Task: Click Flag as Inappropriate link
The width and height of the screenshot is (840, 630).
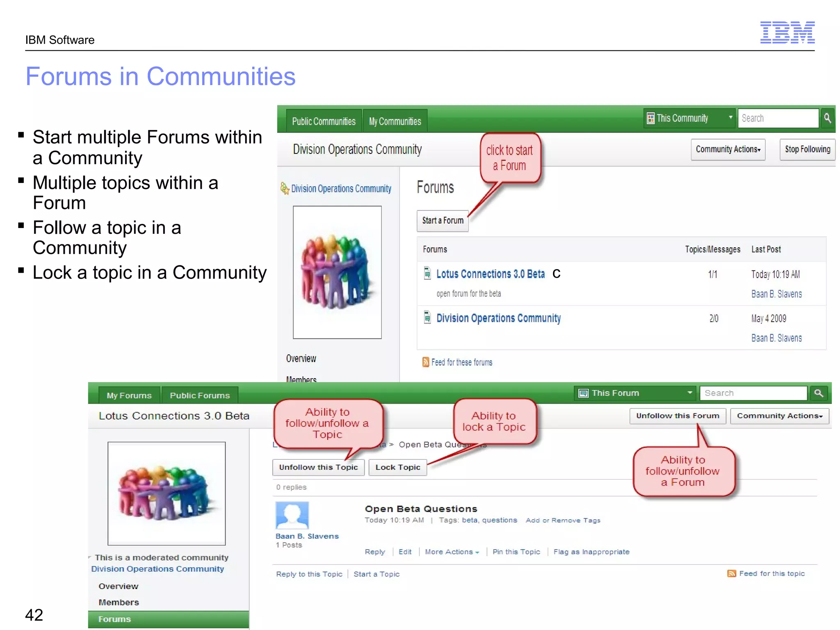Action: [591, 552]
